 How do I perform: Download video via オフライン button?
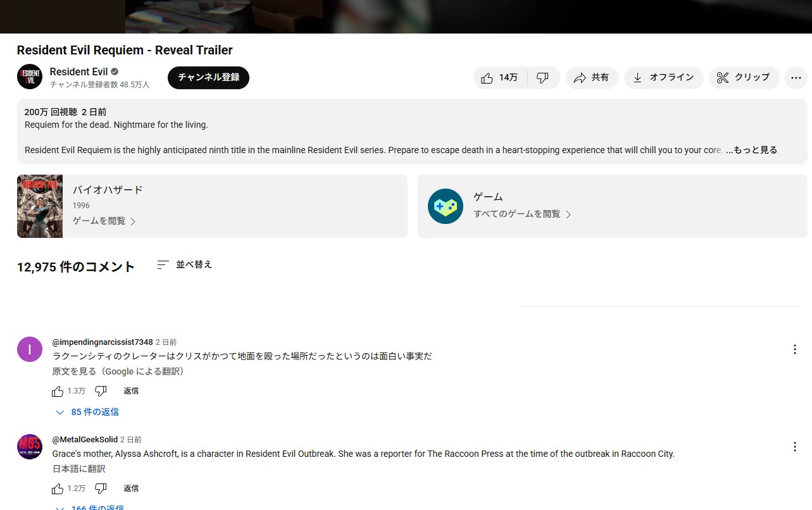(663, 78)
